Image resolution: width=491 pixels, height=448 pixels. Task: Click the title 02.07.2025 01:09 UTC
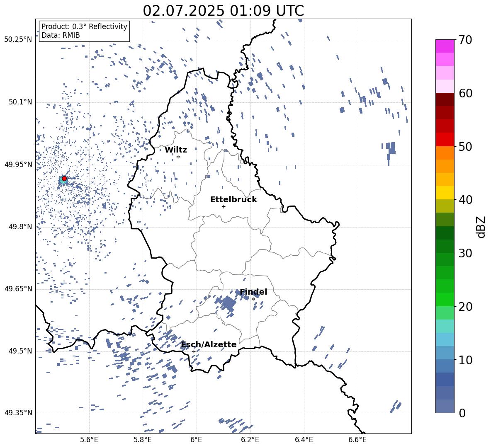click(x=223, y=11)
